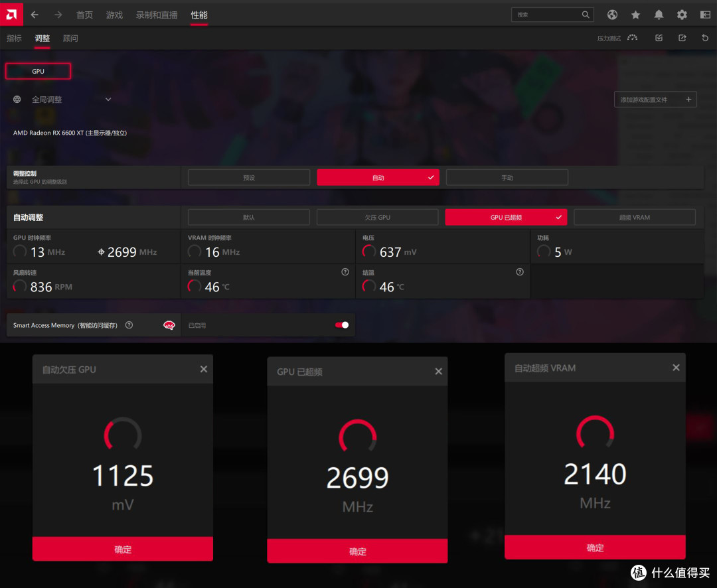Select GPU 已超频 auto-tuning option

click(506, 217)
